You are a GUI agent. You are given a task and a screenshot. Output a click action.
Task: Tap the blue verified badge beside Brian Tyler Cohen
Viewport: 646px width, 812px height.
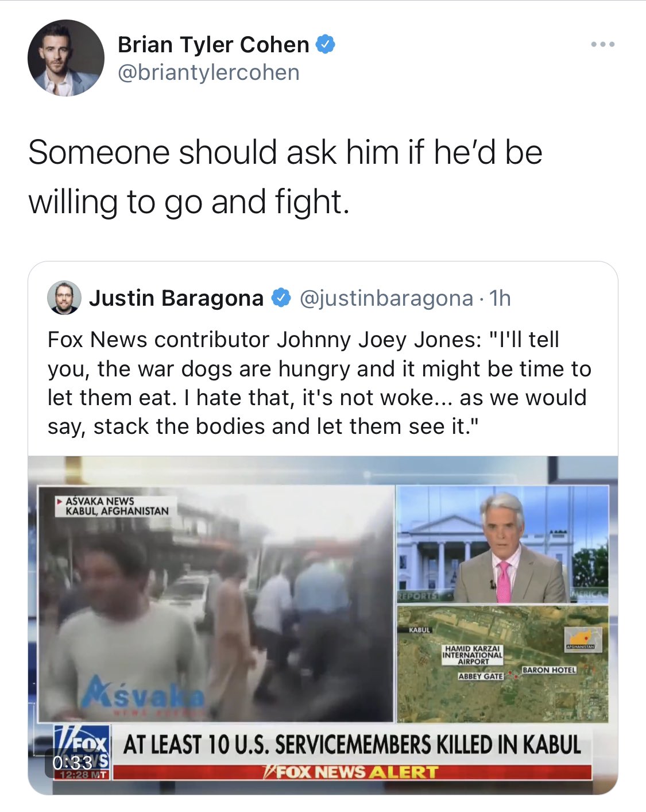[326, 44]
